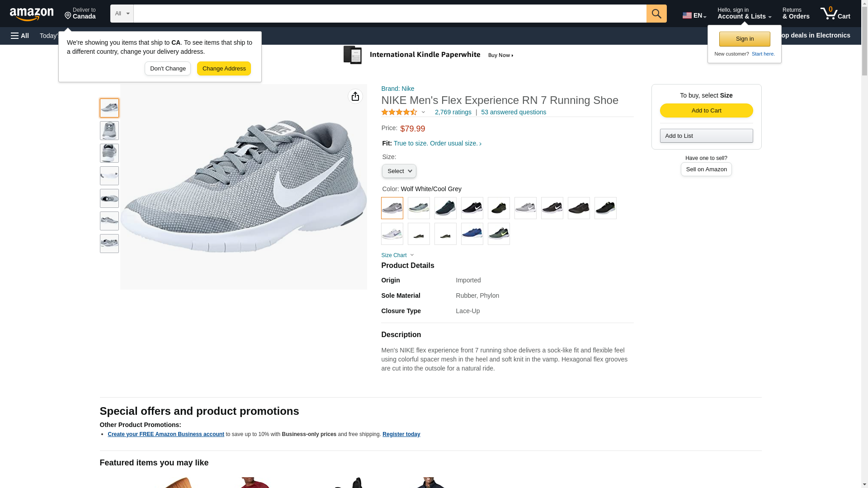The height and width of the screenshot is (488, 868).
Task: Open the EN language selector
Action: (x=694, y=15)
